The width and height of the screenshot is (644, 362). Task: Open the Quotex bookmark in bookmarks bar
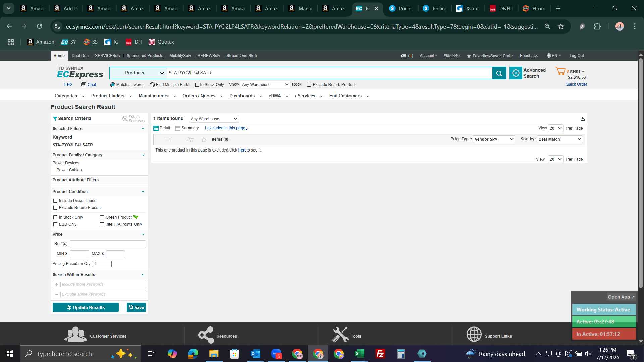pyautogui.click(x=161, y=42)
